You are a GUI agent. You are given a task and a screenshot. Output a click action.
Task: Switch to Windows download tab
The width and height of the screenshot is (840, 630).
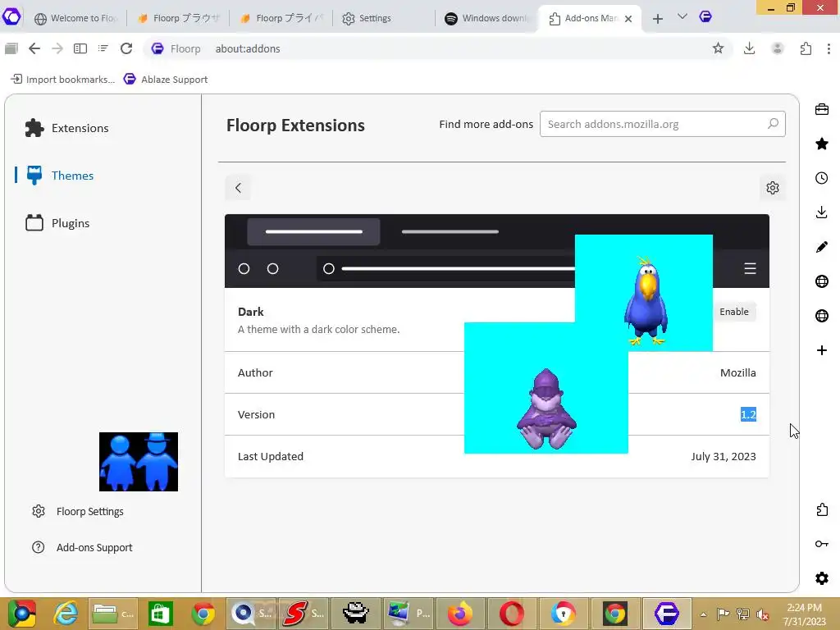[487, 18]
